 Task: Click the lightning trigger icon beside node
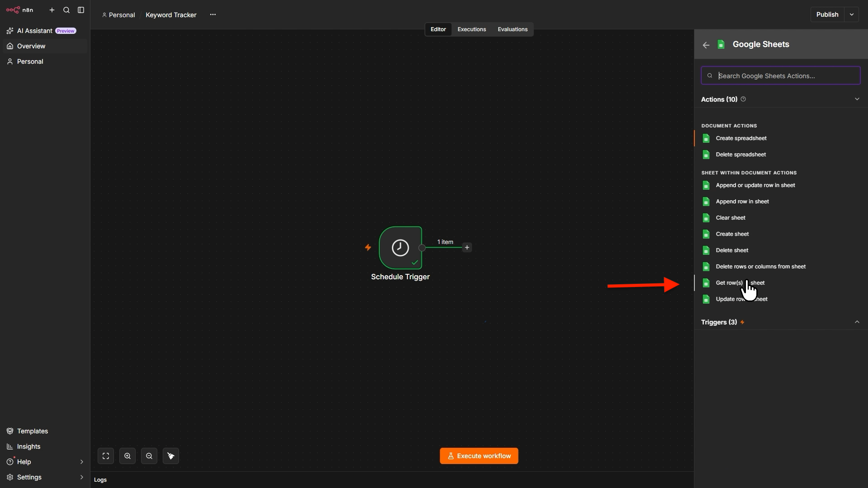(x=368, y=247)
